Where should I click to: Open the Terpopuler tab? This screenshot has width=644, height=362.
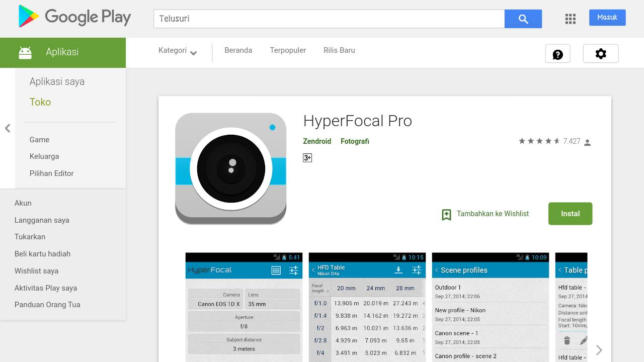(288, 50)
